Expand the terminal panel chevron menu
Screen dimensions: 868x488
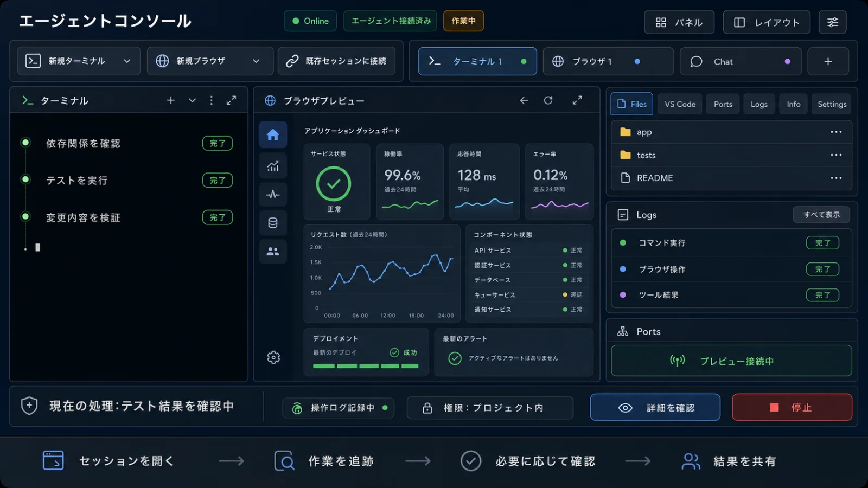pyautogui.click(x=192, y=100)
